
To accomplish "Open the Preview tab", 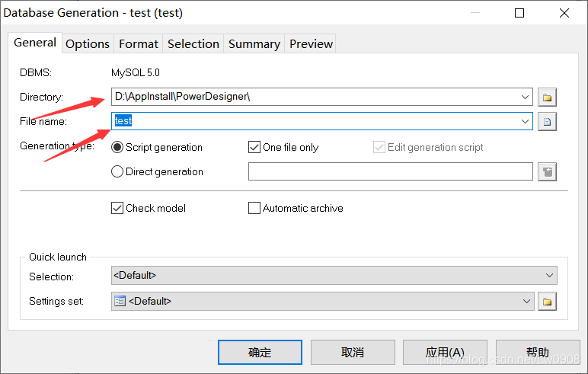I will coord(311,44).
